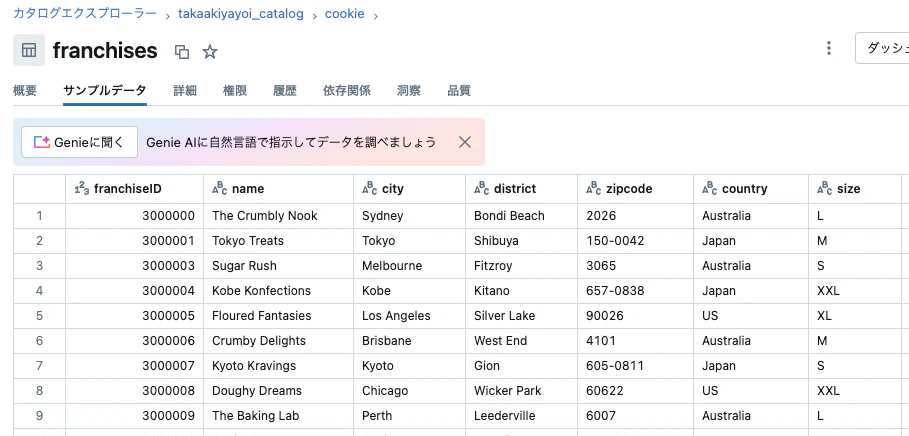This screenshot has width=909, height=436.
Task: Click the Shibuya district cell
Action: pos(521,241)
